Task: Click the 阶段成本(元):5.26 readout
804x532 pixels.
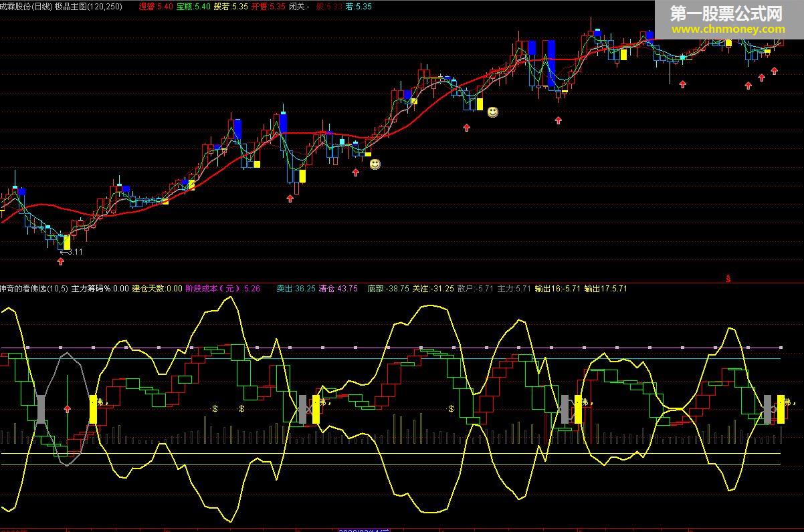Action: [223, 289]
